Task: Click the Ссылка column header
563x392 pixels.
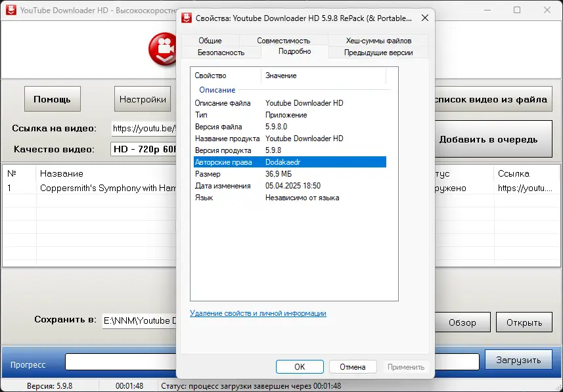Action: click(x=527, y=174)
